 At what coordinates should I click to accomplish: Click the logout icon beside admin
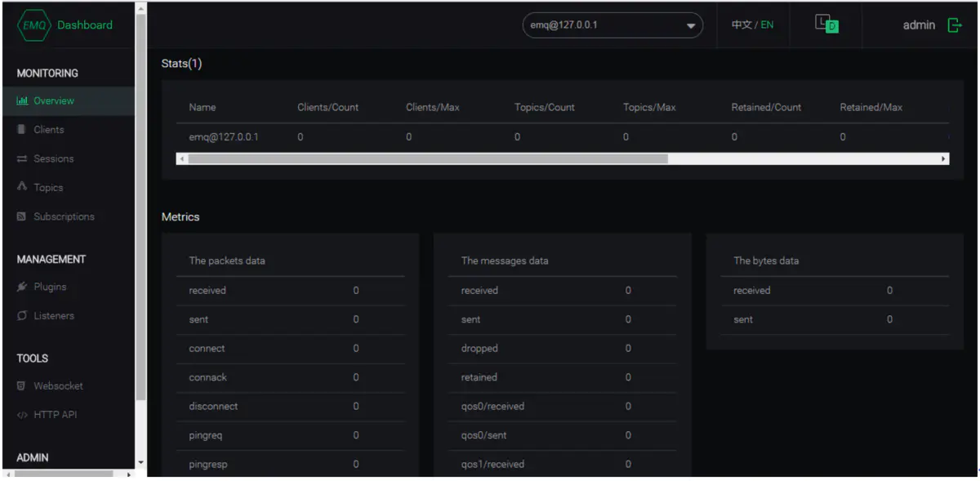(954, 25)
